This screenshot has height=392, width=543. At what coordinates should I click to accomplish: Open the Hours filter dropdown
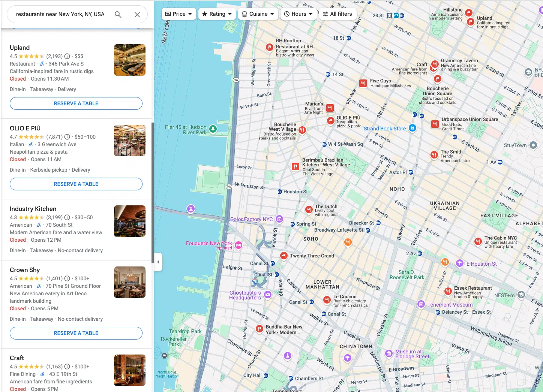(x=298, y=14)
